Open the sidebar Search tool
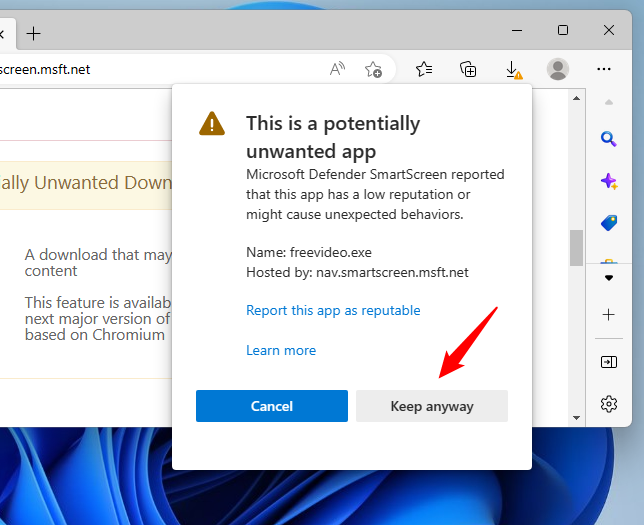The height and width of the screenshot is (525, 644). click(608, 139)
